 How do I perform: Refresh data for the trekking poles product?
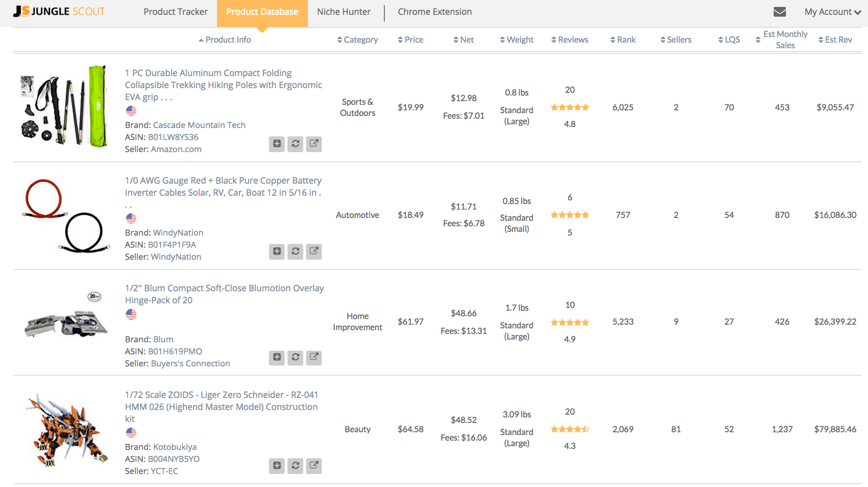click(x=295, y=144)
